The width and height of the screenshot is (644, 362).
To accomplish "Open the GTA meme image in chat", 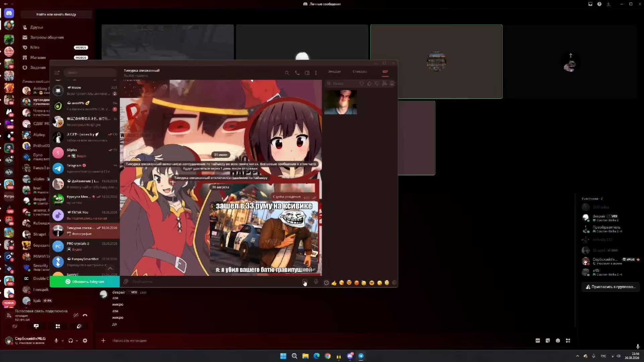I will 264,238.
